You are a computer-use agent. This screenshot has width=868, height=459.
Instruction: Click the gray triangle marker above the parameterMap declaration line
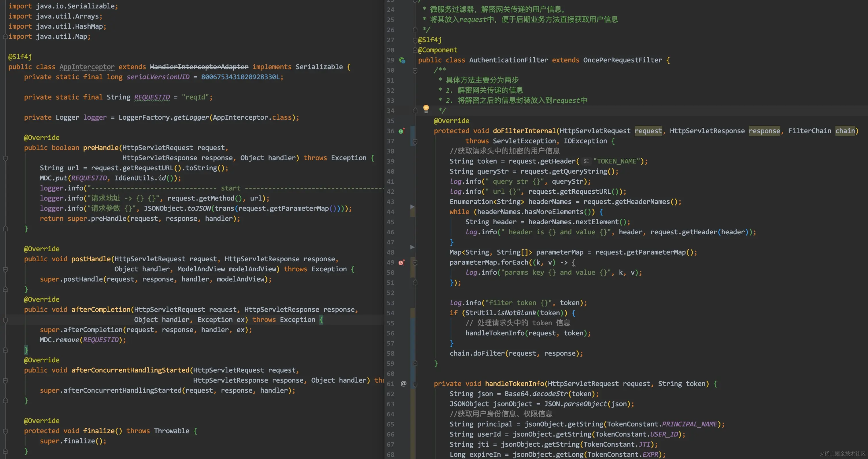tap(412, 247)
